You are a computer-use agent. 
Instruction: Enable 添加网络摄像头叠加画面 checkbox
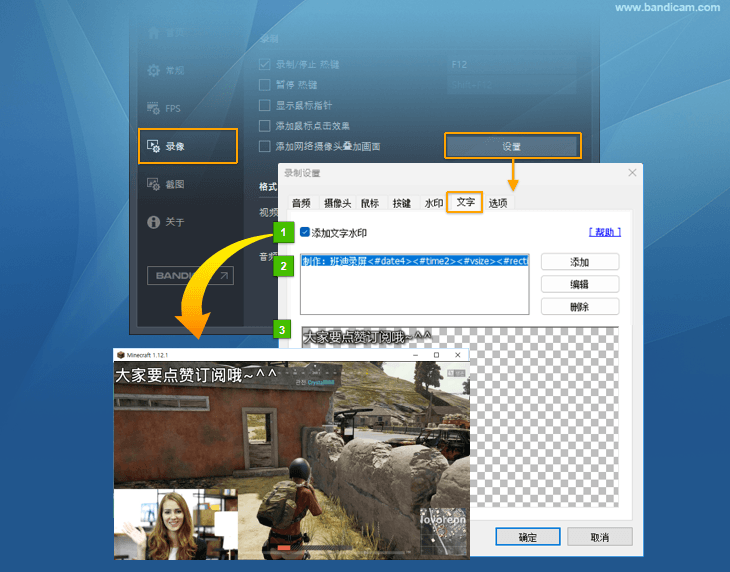[x=264, y=146]
